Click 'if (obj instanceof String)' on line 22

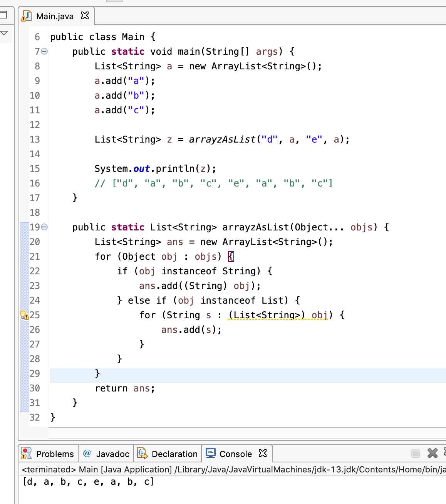click(189, 271)
